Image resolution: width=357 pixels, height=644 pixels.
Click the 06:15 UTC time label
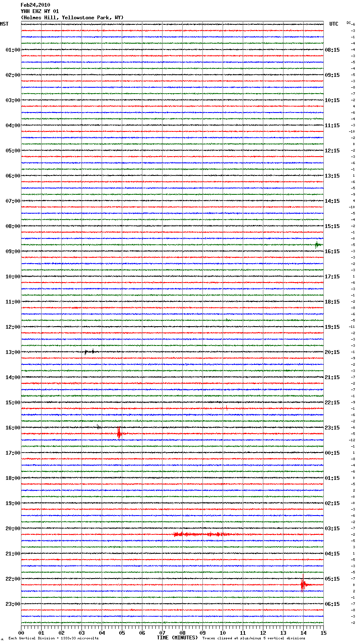click(332, 604)
